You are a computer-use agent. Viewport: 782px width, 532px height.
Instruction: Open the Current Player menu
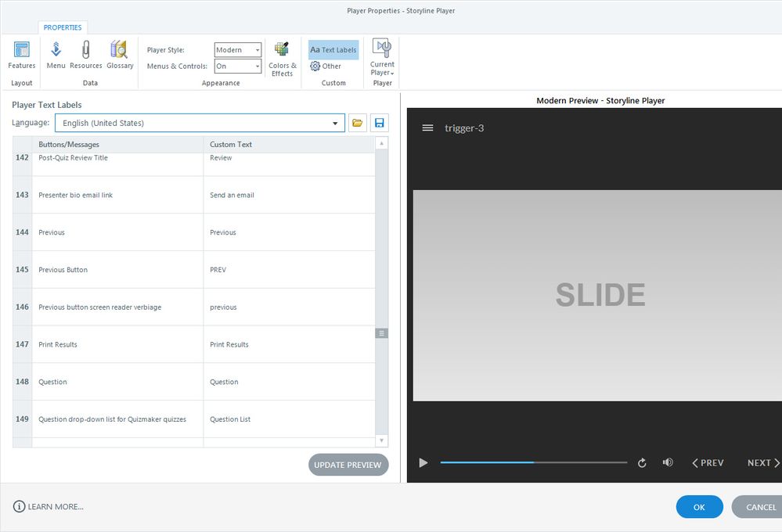coord(382,58)
